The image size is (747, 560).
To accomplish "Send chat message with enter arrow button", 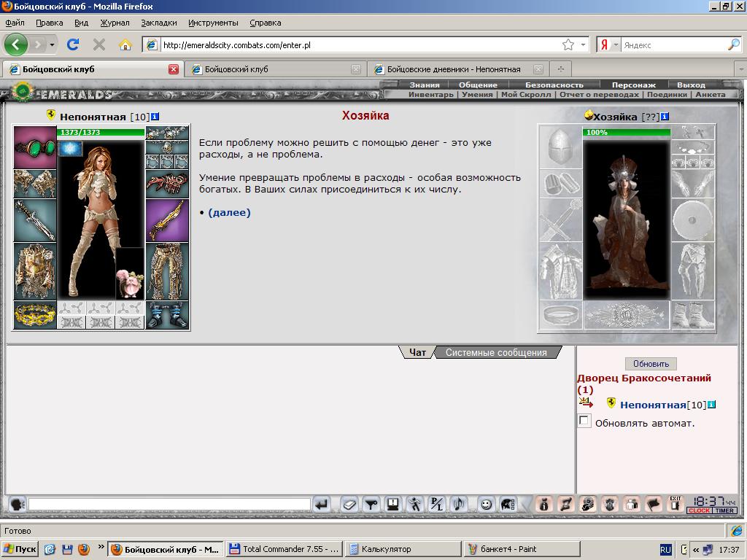I will click(x=322, y=505).
